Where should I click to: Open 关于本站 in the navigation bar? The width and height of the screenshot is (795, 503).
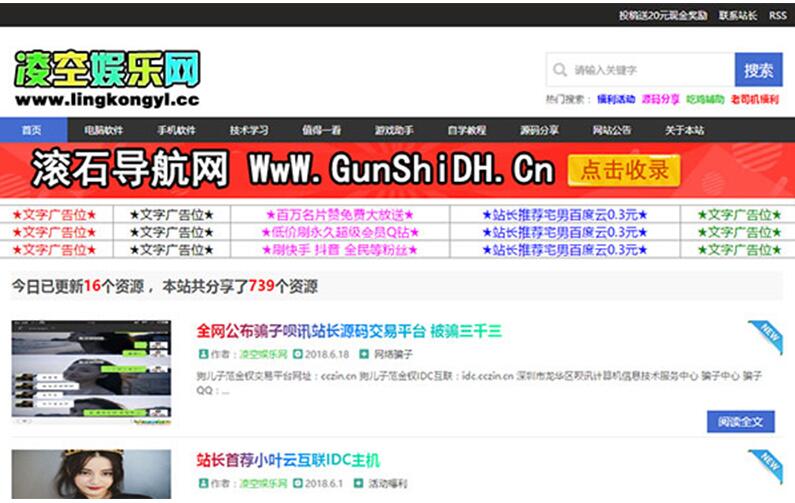pos(684,130)
